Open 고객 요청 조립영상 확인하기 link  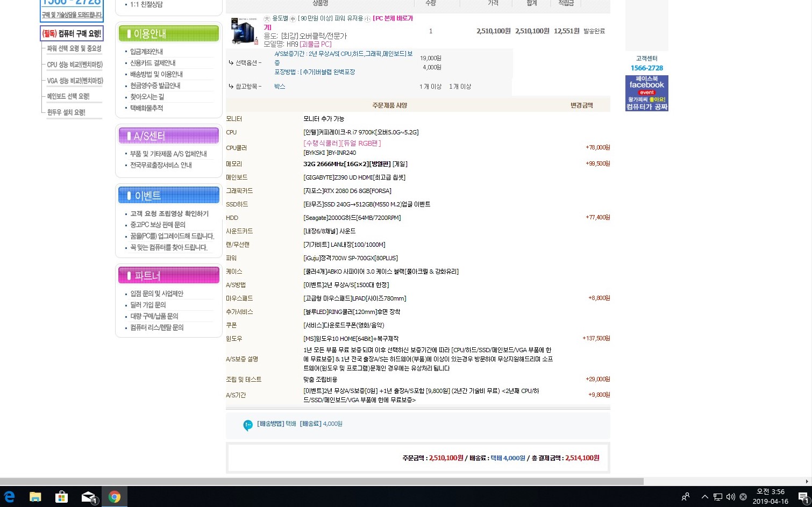click(x=169, y=213)
